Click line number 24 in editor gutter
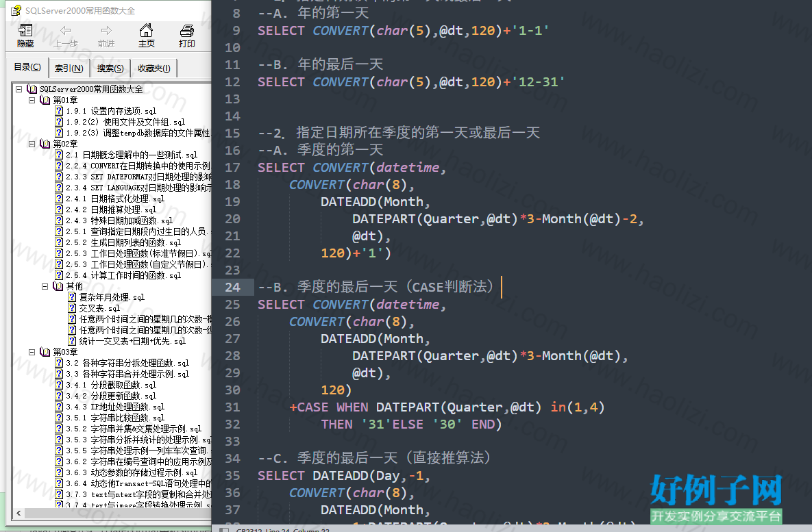The width and height of the screenshot is (812, 532). click(232, 287)
